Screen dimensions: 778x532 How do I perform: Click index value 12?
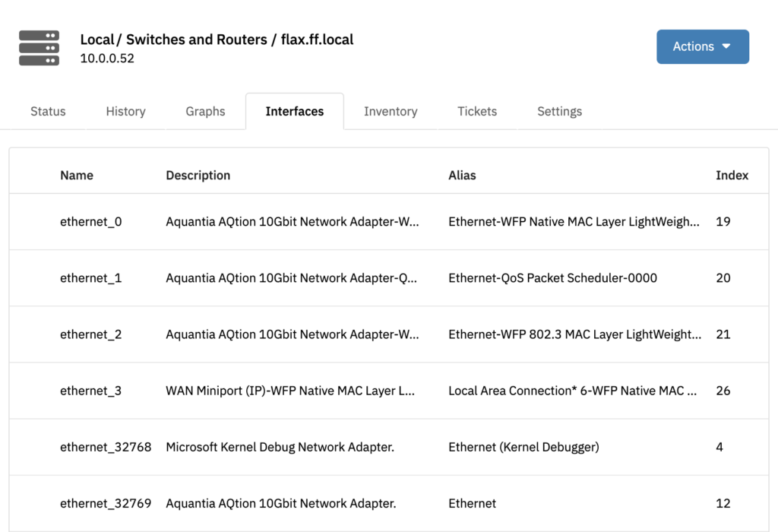[x=723, y=503]
